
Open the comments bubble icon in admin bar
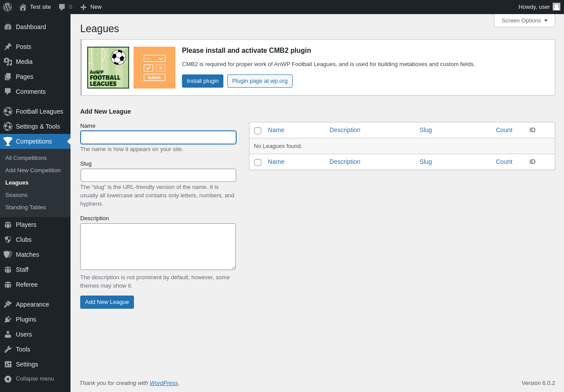tap(62, 7)
